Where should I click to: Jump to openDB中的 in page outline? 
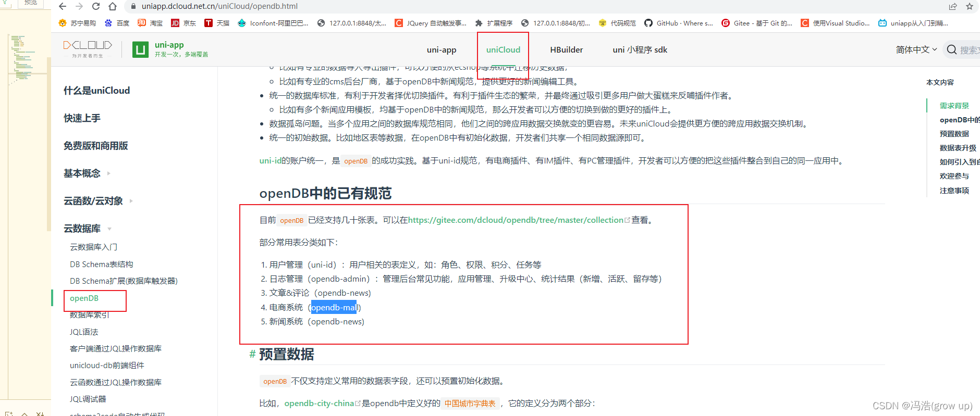click(x=959, y=120)
